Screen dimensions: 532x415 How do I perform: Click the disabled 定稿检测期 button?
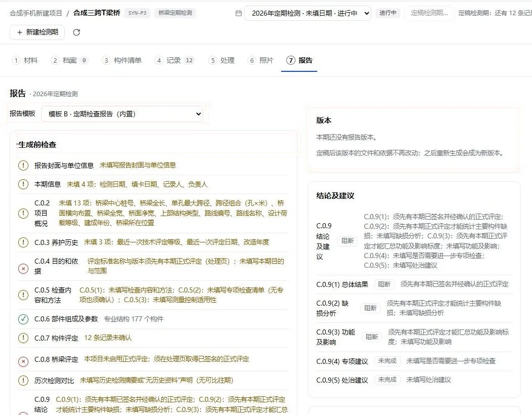point(429,13)
